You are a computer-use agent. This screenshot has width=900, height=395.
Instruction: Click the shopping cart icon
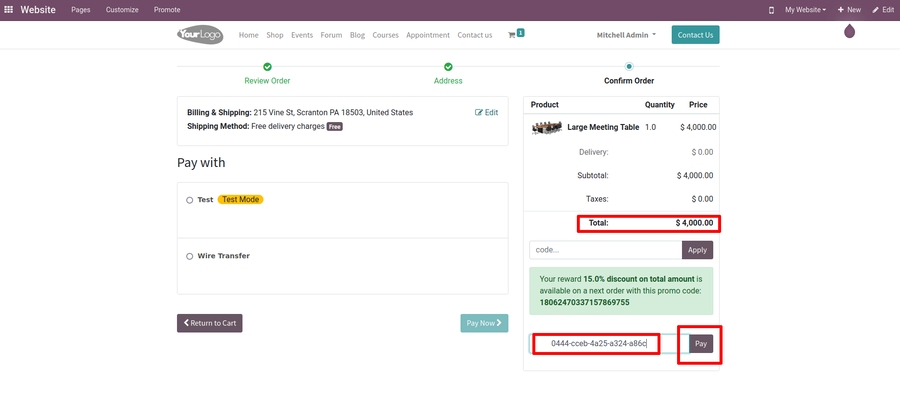(x=511, y=35)
